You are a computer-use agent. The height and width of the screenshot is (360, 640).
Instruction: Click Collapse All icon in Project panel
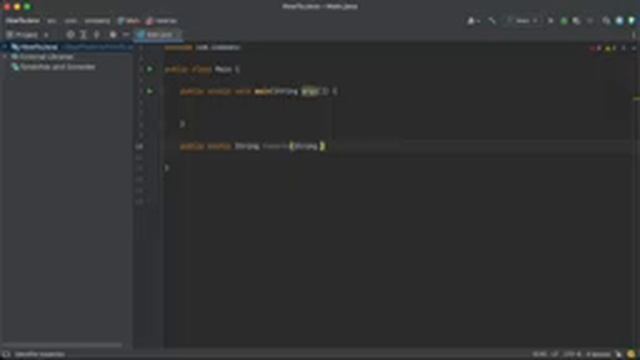click(97, 35)
